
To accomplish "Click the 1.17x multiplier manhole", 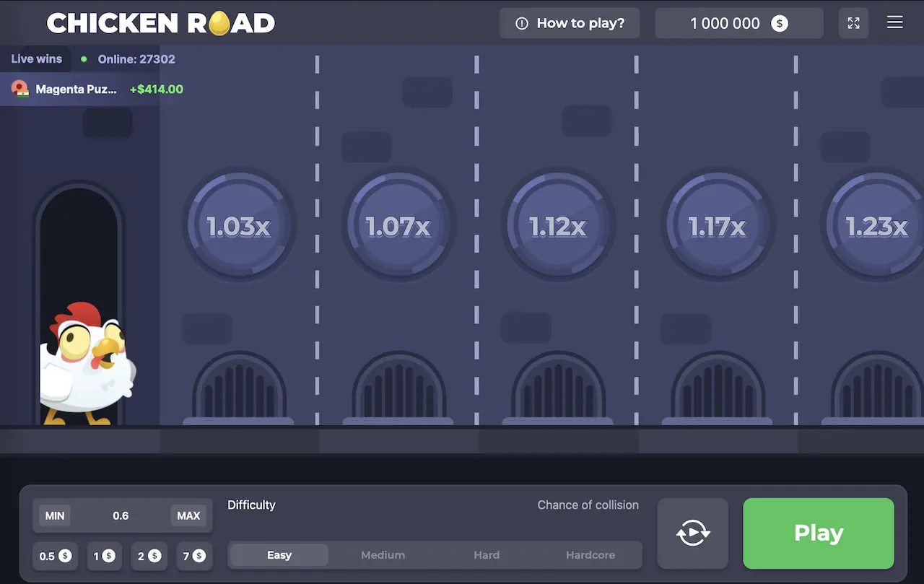I will click(x=717, y=226).
